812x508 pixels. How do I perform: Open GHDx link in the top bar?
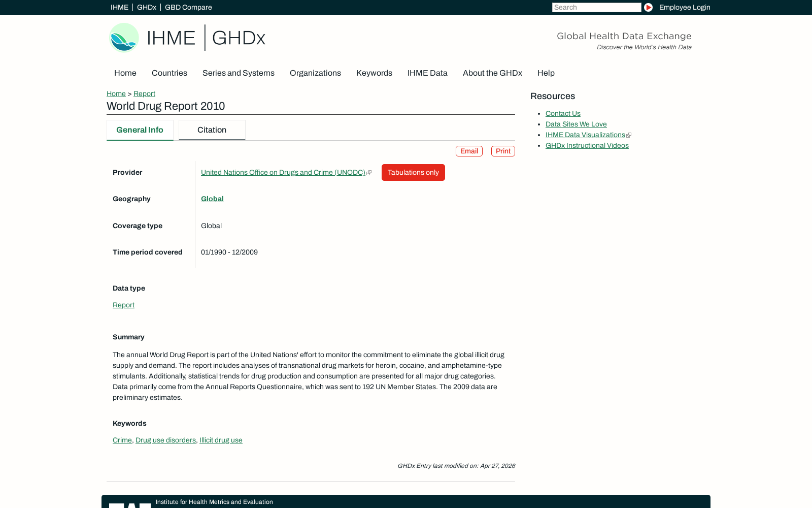147,8
